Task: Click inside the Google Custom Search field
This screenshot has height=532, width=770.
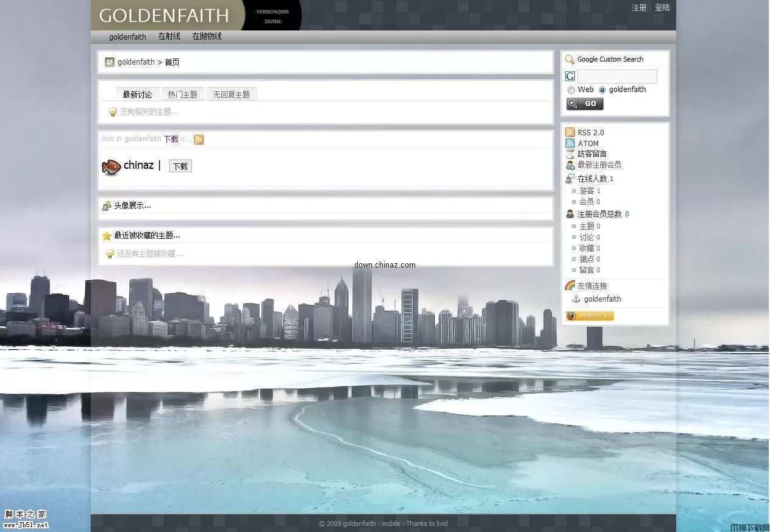Action: (x=616, y=76)
